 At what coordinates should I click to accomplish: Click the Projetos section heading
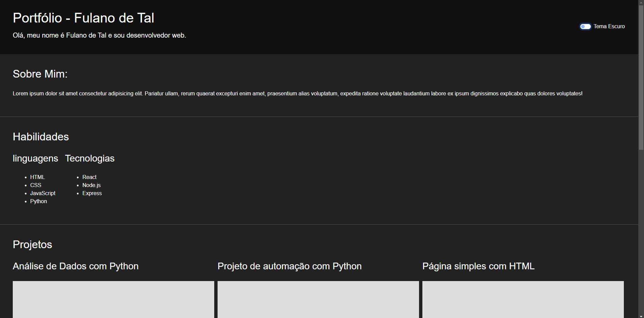click(x=32, y=244)
